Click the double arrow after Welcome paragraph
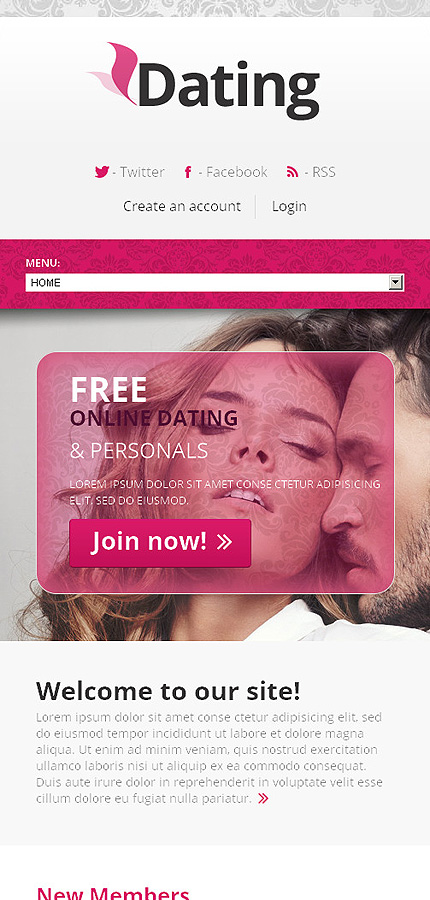The image size is (430, 900). coord(263,798)
